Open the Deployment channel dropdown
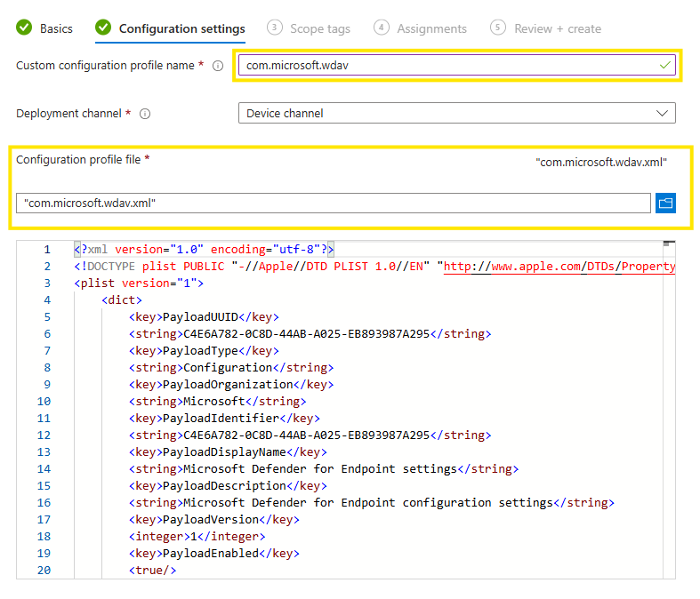 click(x=456, y=113)
